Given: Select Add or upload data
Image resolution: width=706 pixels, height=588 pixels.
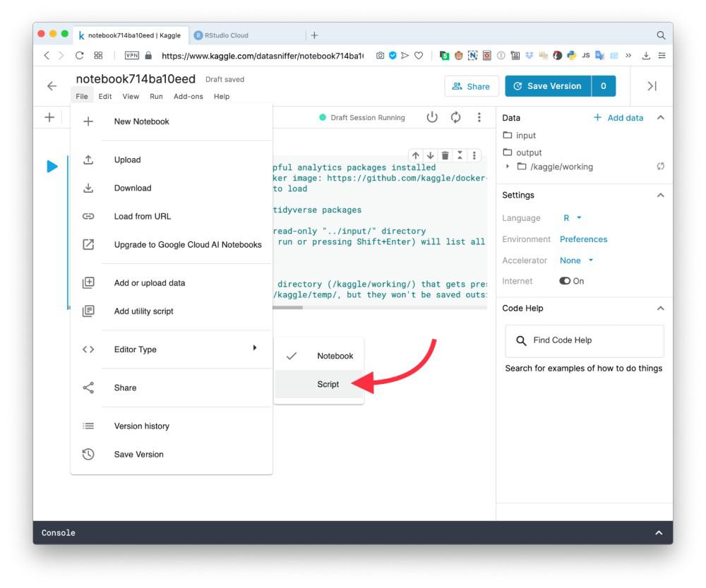Looking at the screenshot, I should [172, 283].
